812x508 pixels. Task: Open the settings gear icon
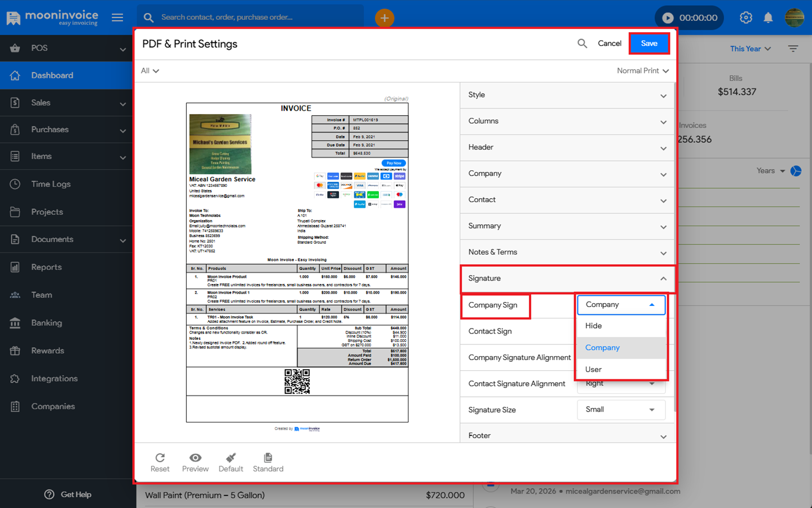tap(745, 17)
